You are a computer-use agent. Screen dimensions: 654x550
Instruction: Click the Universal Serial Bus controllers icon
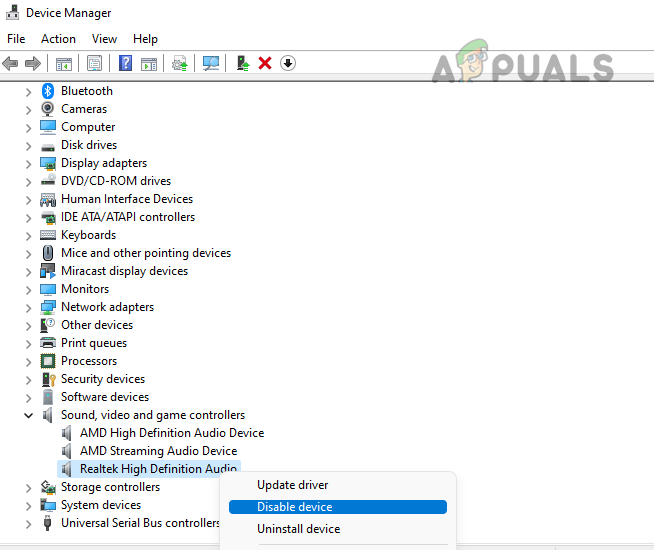48,523
